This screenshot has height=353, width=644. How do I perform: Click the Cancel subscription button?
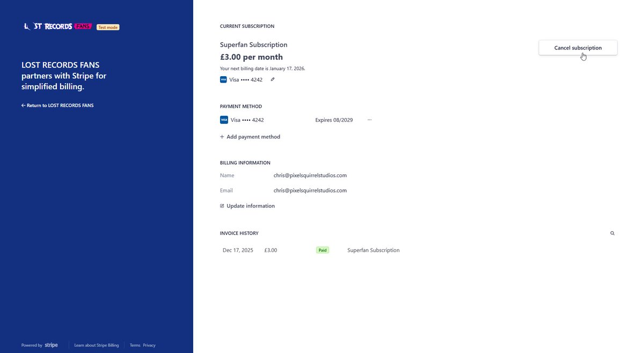(578, 48)
